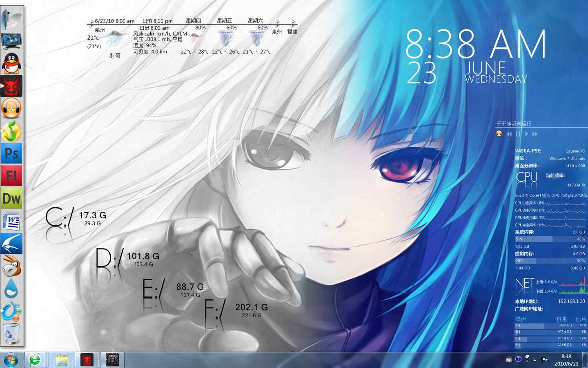
Task: Click the keyboard input method tray icon
Action: [509, 359]
